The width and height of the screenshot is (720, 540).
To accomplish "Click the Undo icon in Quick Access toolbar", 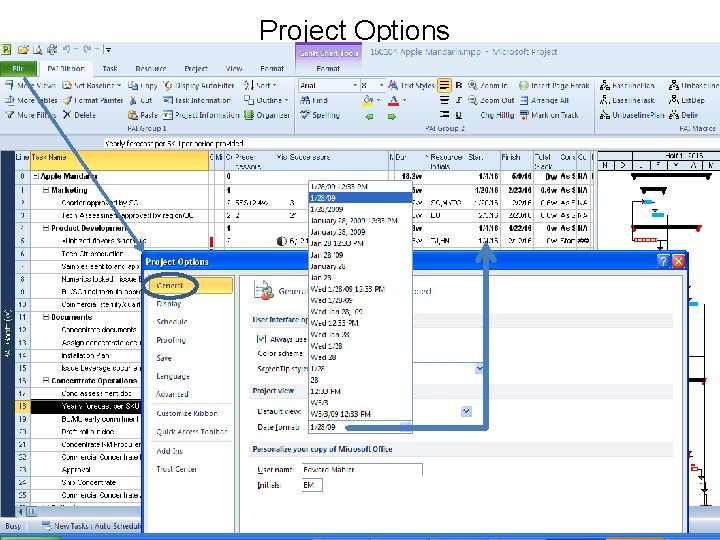I will (x=67, y=49).
